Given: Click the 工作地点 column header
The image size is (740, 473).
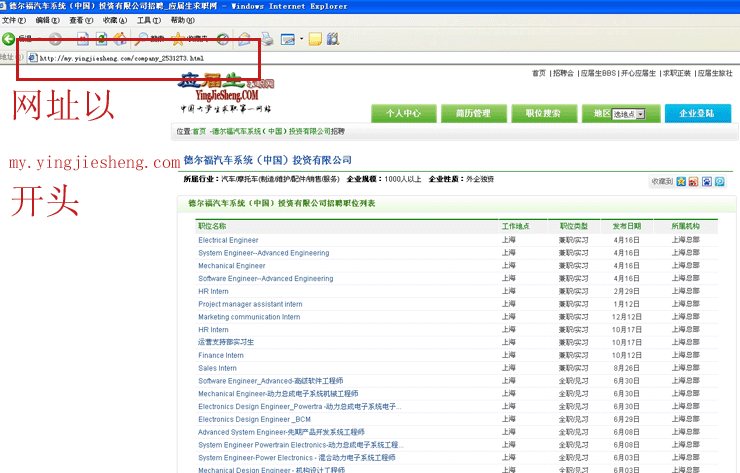Looking at the screenshot, I should tap(515, 226).
